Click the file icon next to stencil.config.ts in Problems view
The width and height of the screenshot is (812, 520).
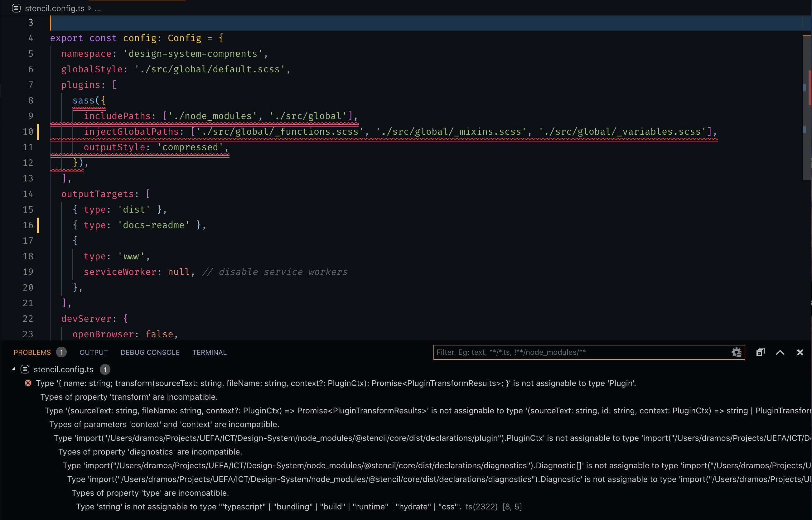(25, 369)
